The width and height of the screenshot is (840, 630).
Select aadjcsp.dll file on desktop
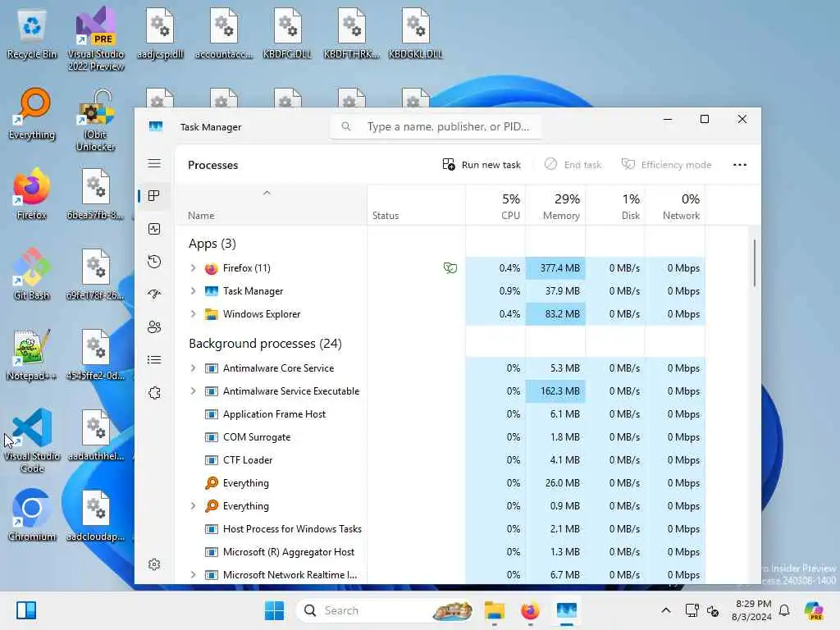tap(160, 34)
